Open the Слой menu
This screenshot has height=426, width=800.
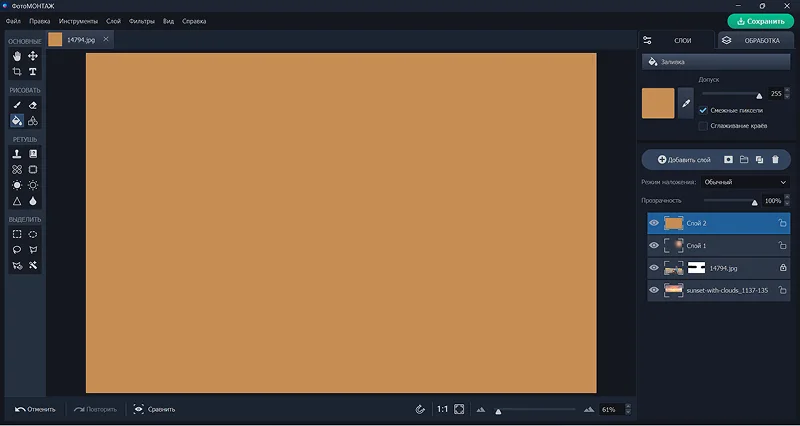coord(113,21)
